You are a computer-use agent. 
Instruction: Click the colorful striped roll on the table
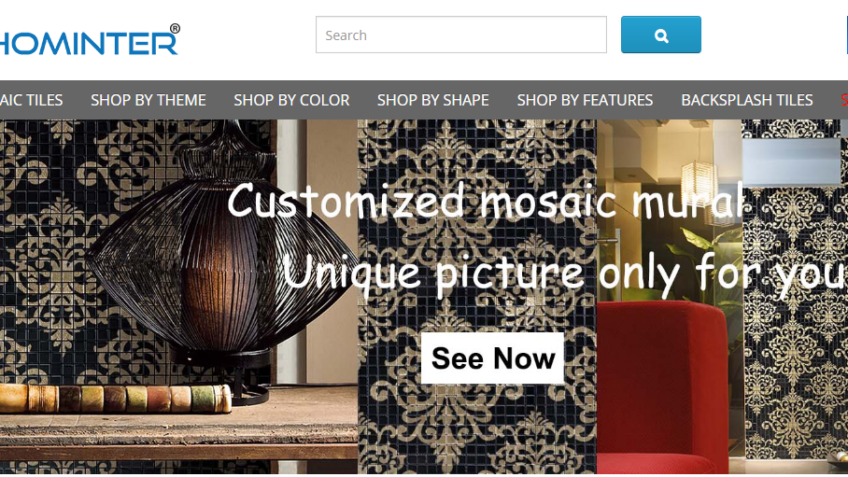click(x=116, y=399)
